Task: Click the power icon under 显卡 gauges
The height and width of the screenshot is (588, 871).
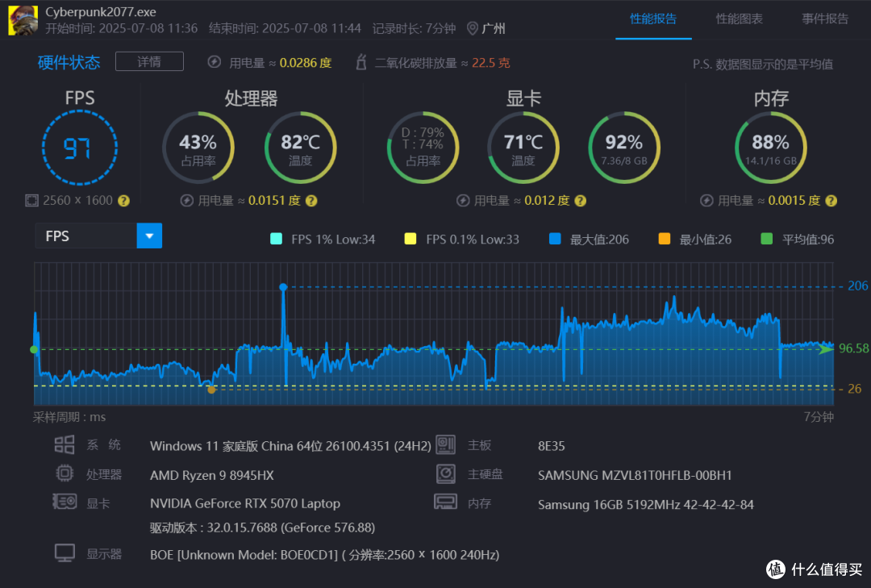Action: click(x=463, y=201)
